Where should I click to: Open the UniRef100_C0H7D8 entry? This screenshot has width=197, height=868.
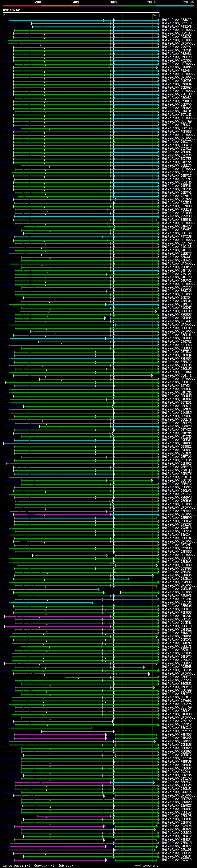point(177,81)
